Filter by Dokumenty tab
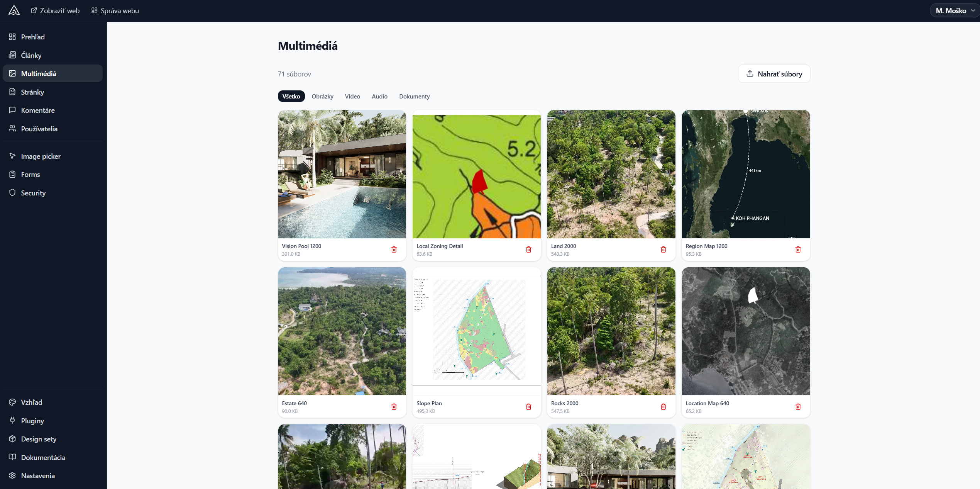Screen dimensions: 980x489 414,96
